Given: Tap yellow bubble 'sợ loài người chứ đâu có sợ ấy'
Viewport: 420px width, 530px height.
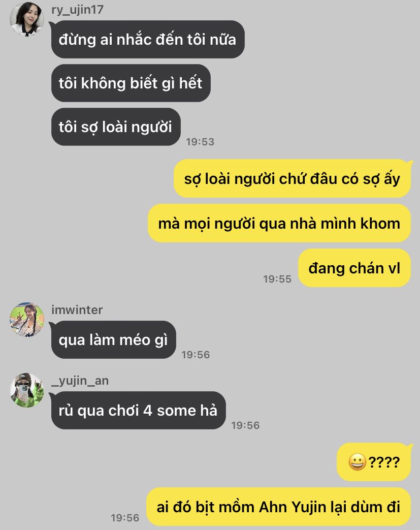Looking at the screenshot, I should (x=293, y=178).
